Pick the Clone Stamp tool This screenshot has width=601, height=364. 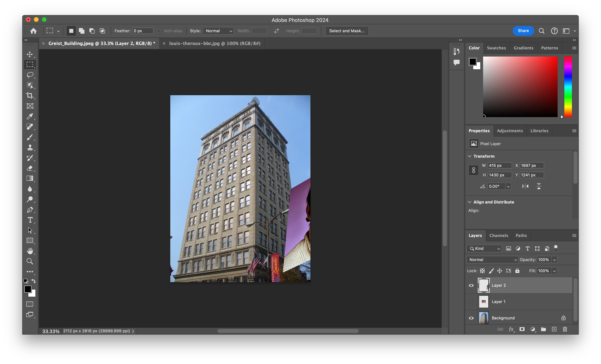[x=30, y=147]
